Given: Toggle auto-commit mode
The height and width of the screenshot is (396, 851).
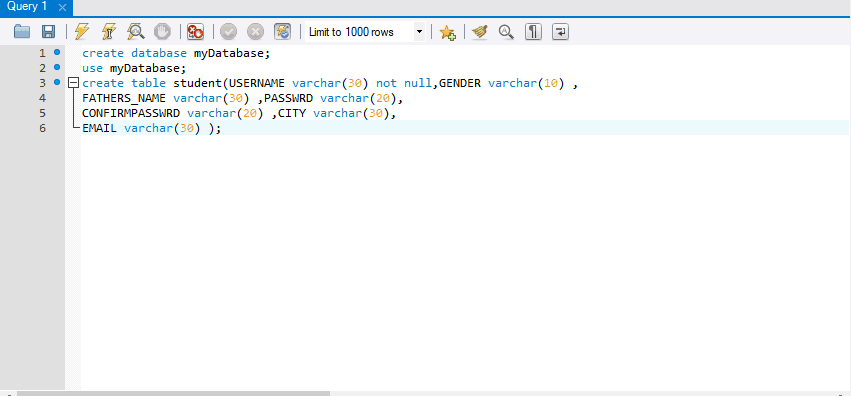Looking at the screenshot, I should click(282, 31).
